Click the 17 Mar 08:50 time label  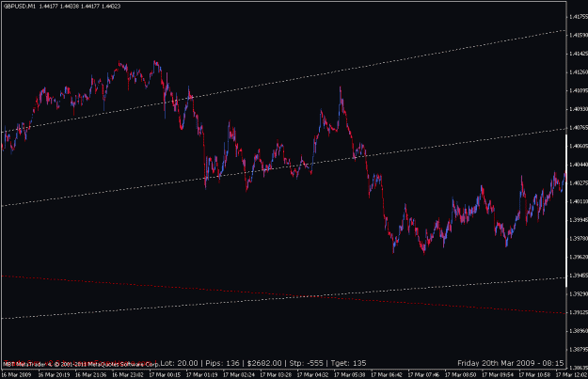[x=461, y=375]
